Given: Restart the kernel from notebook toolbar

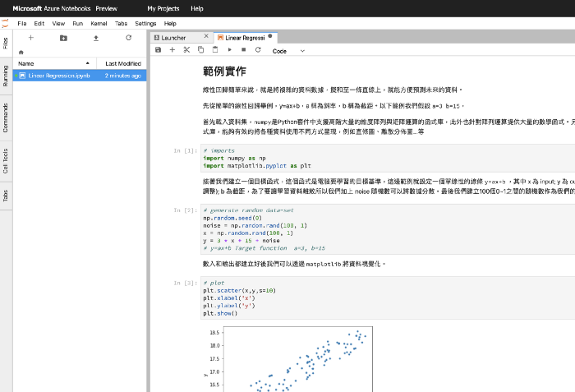Looking at the screenshot, I should click(x=258, y=50).
